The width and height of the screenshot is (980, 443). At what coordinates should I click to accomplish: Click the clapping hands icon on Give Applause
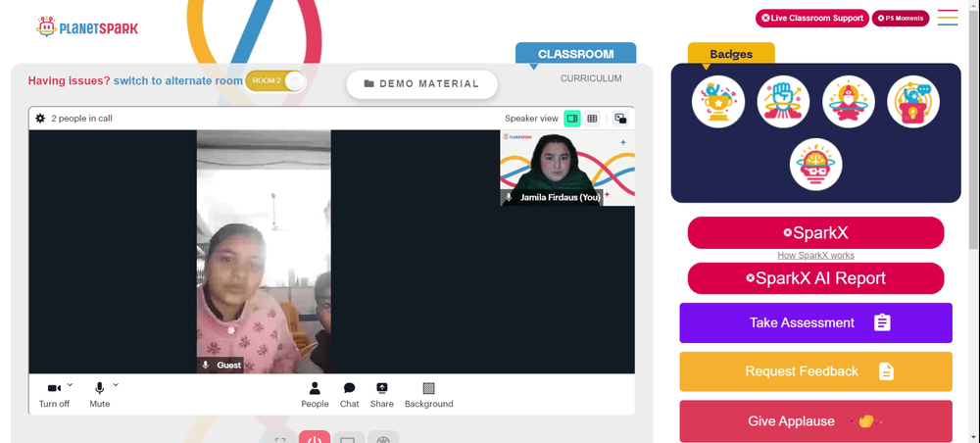pos(865,421)
